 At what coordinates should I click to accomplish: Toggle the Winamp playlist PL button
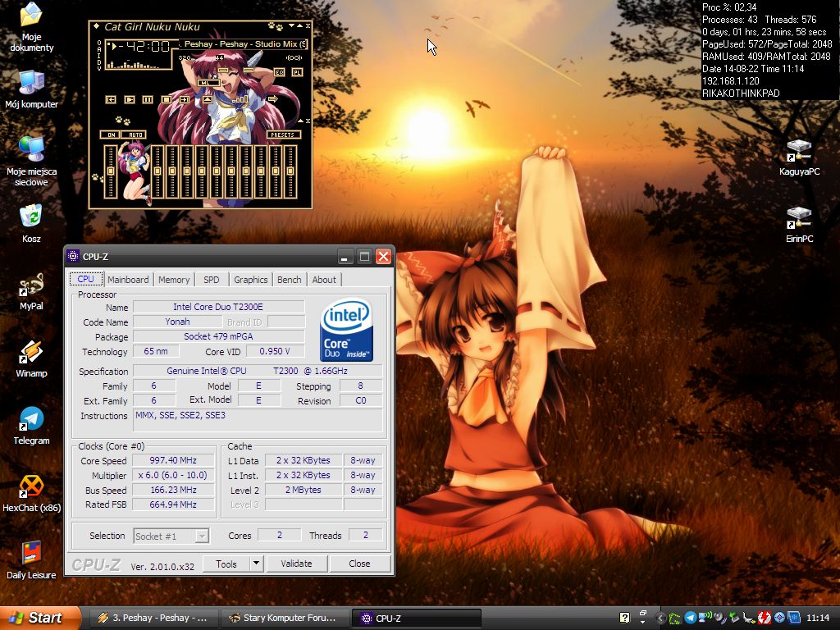pyautogui.click(x=297, y=72)
